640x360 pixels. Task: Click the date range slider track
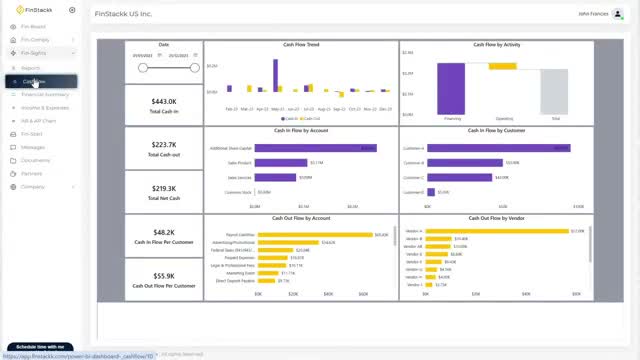pyautogui.click(x=169, y=68)
